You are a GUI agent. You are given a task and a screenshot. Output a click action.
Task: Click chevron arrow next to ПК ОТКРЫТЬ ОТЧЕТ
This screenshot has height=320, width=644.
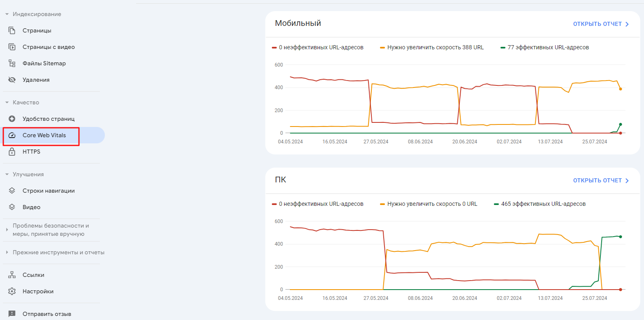click(627, 181)
